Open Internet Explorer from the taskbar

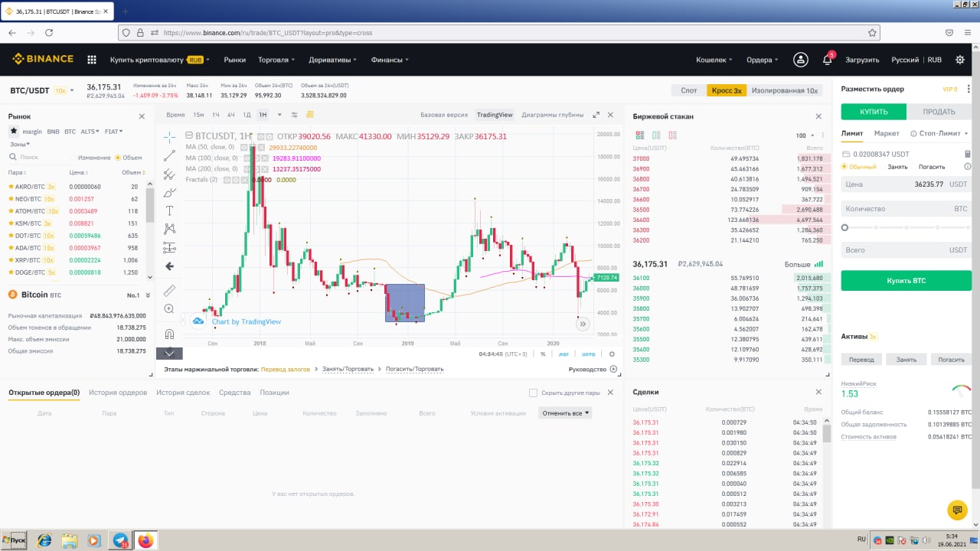(44, 540)
